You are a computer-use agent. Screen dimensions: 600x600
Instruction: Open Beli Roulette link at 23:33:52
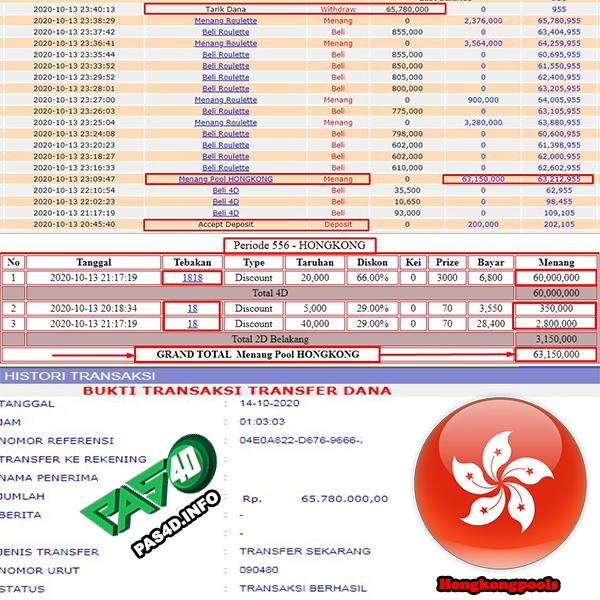click(226, 66)
